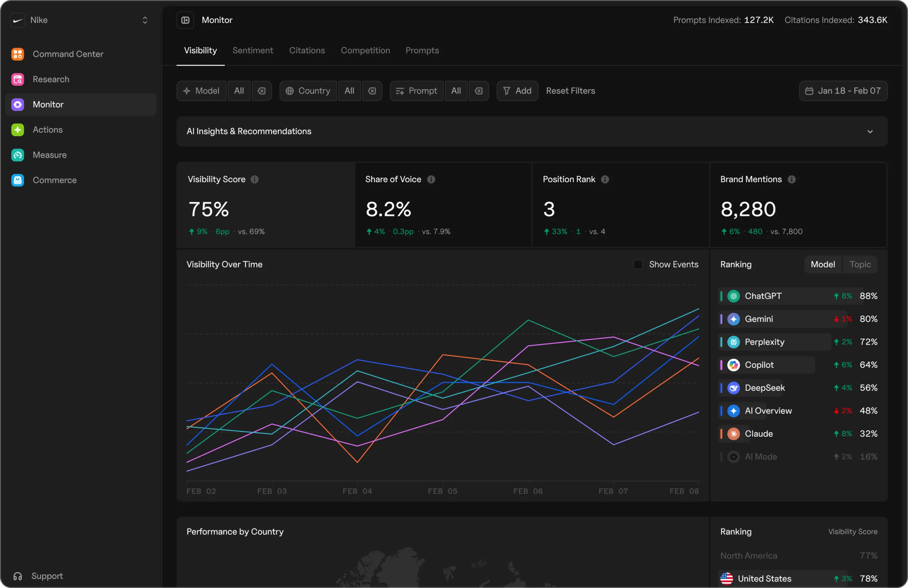Open the Actions section icon
The image size is (908, 588).
(x=17, y=130)
